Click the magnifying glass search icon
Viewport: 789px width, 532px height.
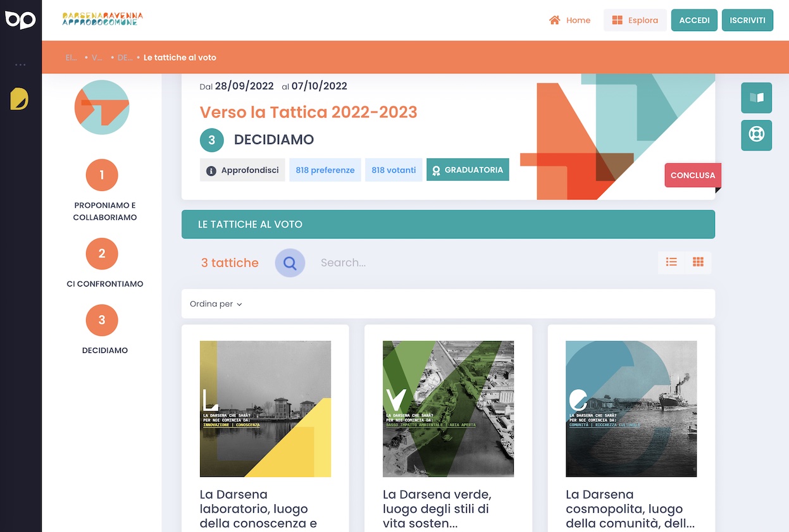290,263
